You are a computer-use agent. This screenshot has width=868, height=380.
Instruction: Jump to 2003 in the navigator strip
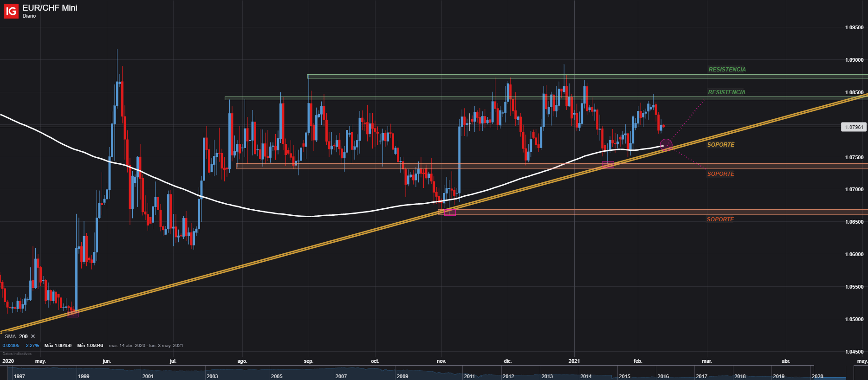point(212,376)
